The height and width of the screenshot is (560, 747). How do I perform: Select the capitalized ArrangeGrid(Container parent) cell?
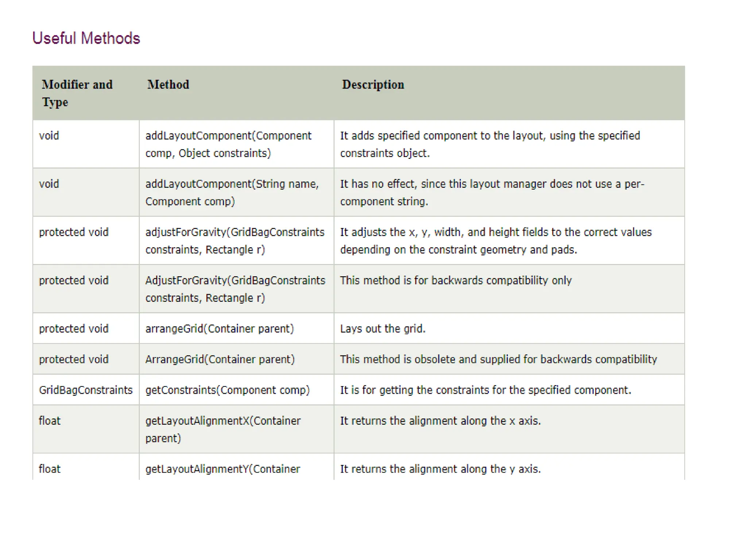(x=220, y=359)
